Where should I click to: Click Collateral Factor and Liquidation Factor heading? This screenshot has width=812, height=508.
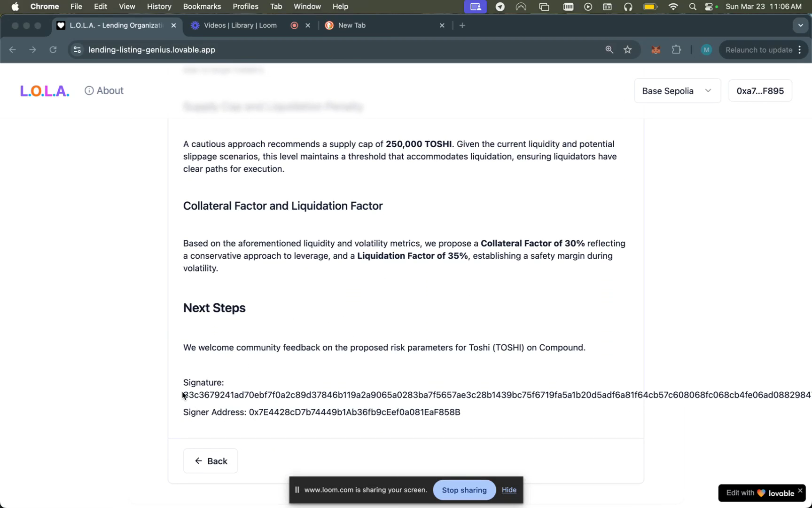[x=283, y=206]
